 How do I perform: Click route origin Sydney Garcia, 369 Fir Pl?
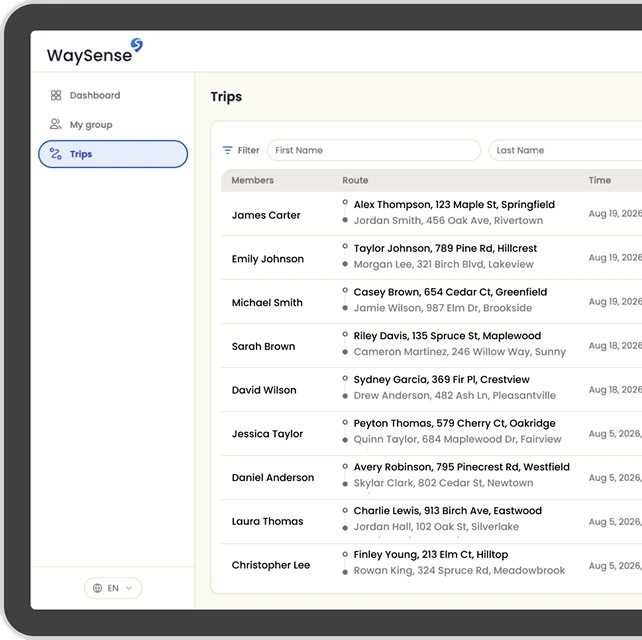[441, 380]
